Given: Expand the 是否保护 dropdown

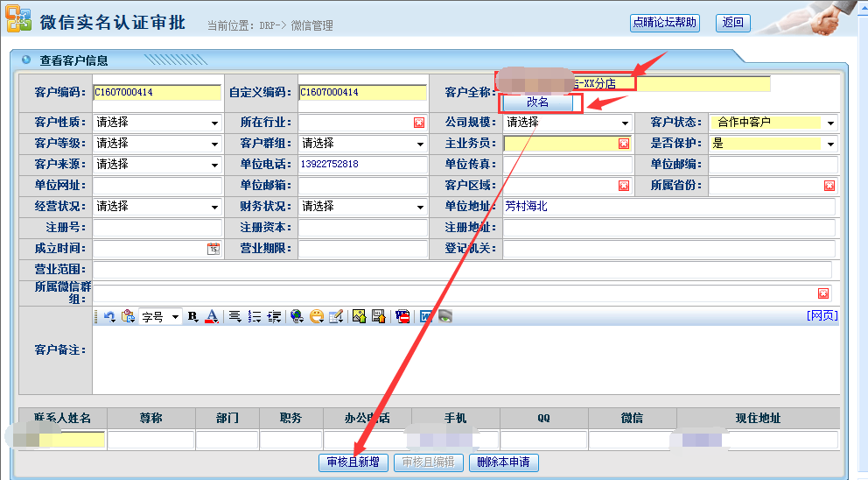Looking at the screenshot, I should click(x=830, y=144).
